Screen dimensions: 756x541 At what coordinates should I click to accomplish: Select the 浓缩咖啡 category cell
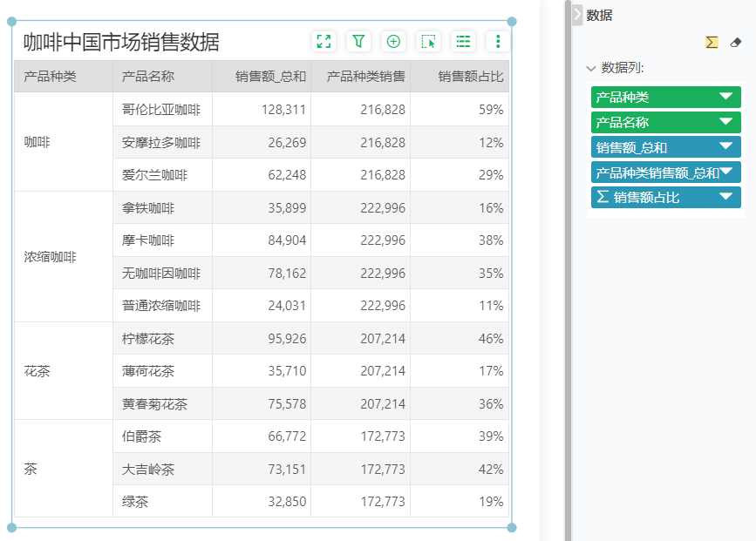pos(50,257)
